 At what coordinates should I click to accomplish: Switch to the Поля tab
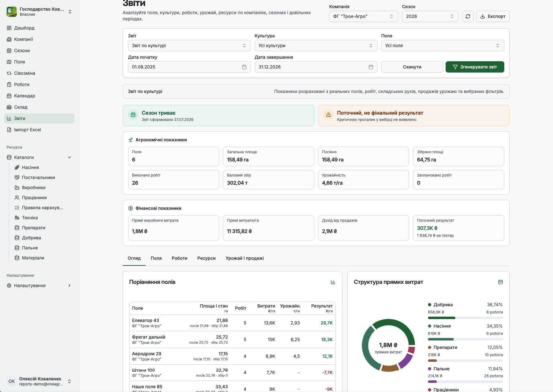click(x=156, y=258)
